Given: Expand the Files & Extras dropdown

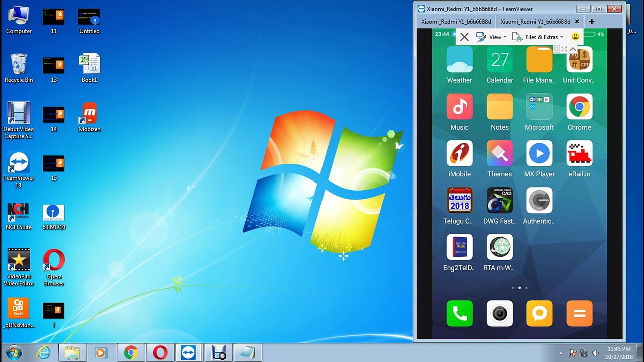Looking at the screenshot, I should [538, 37].
